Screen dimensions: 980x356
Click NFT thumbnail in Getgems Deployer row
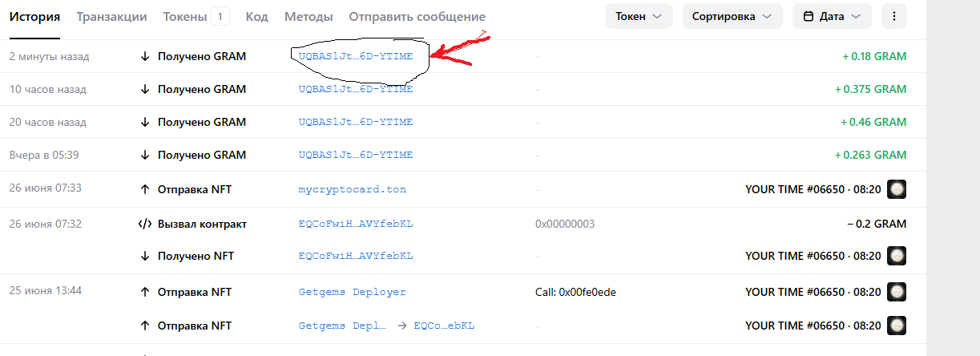(897, 292)
